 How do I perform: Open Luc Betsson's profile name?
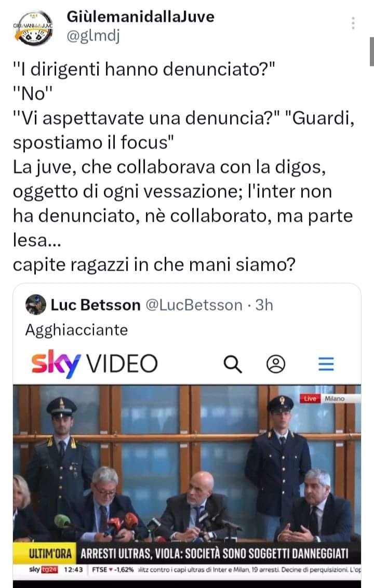(96, 305)
